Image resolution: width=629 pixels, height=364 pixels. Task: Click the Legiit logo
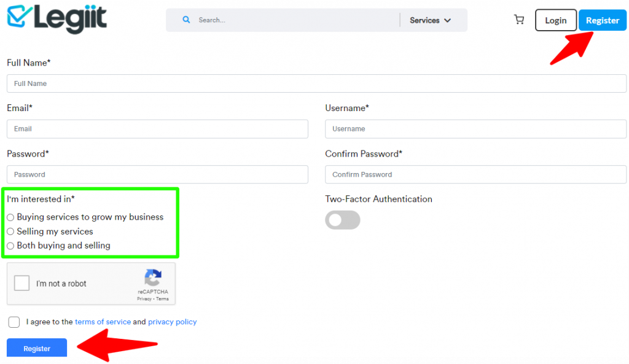pos(57,18)
